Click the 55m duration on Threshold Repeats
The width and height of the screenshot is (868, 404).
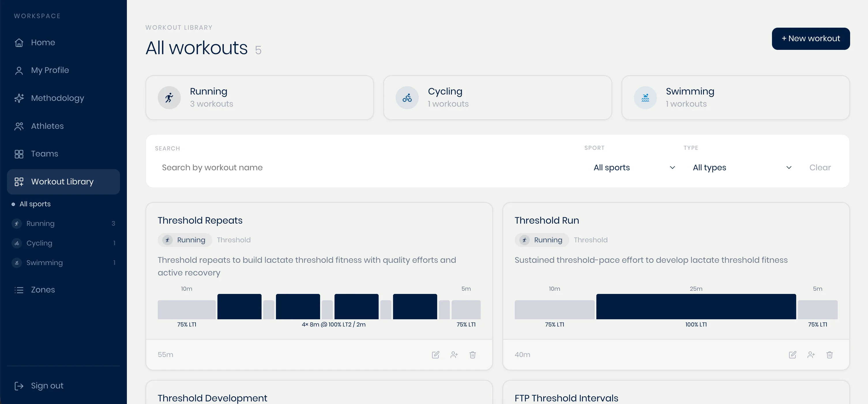(166, 355)
